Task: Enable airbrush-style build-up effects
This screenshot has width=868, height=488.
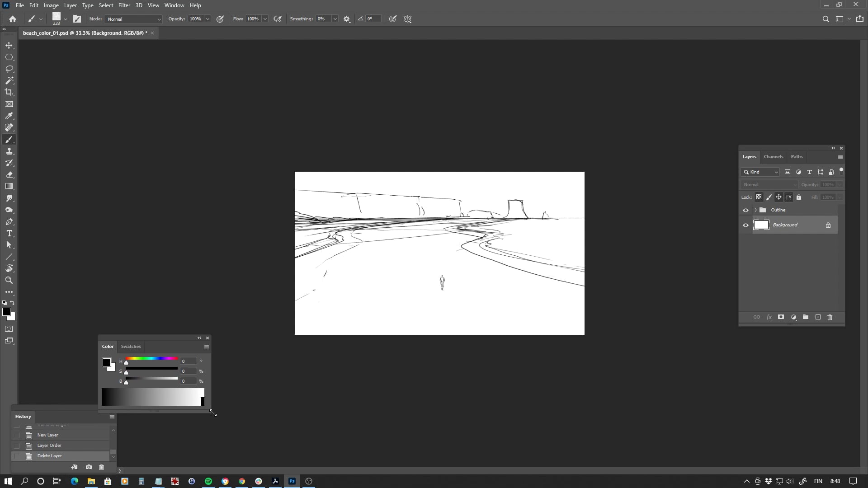Action: [x=278, y=19]
